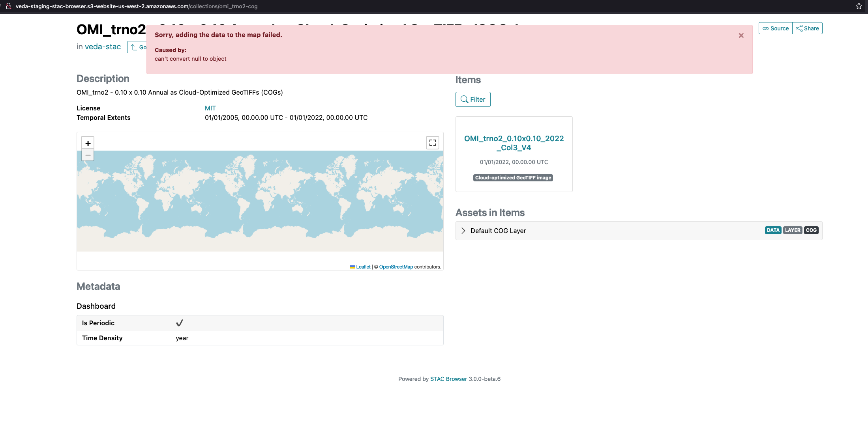Image resolution: width=868 pixels, height=427 pixels.
Task: Dismiss the map data error message
Action: pyautogui.click(x=741, y=35)
